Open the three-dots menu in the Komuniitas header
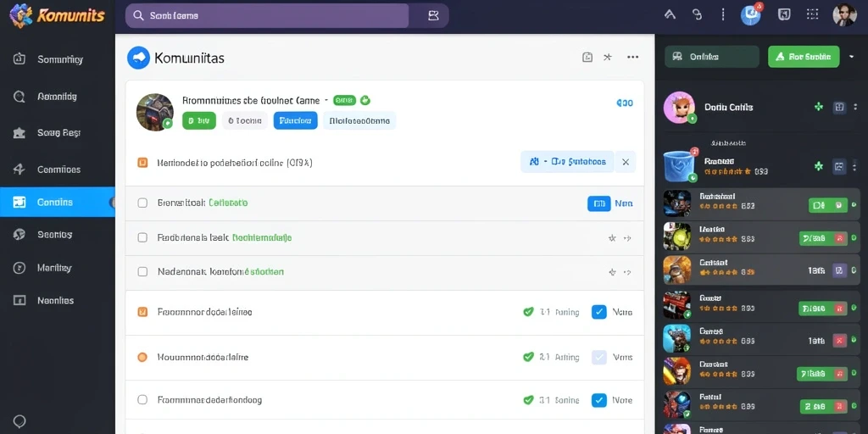 coord(632,57)
